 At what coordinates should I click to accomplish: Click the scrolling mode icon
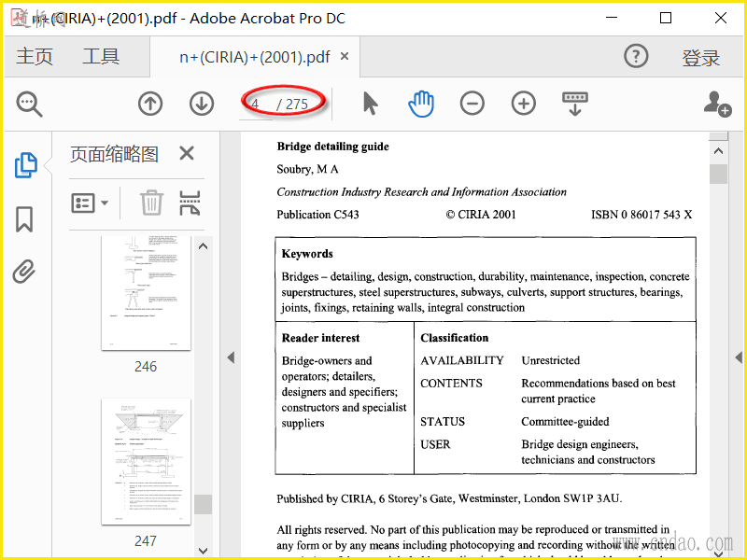click(575, 104)
